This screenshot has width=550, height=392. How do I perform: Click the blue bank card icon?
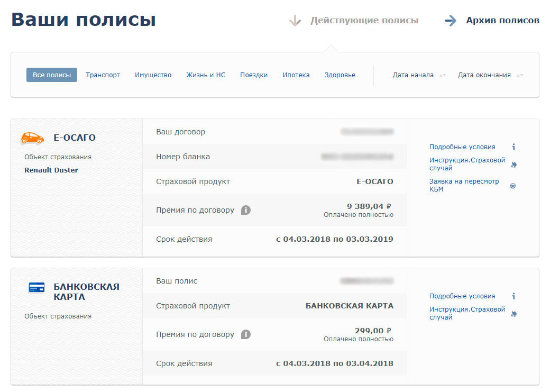pos(36,287)
